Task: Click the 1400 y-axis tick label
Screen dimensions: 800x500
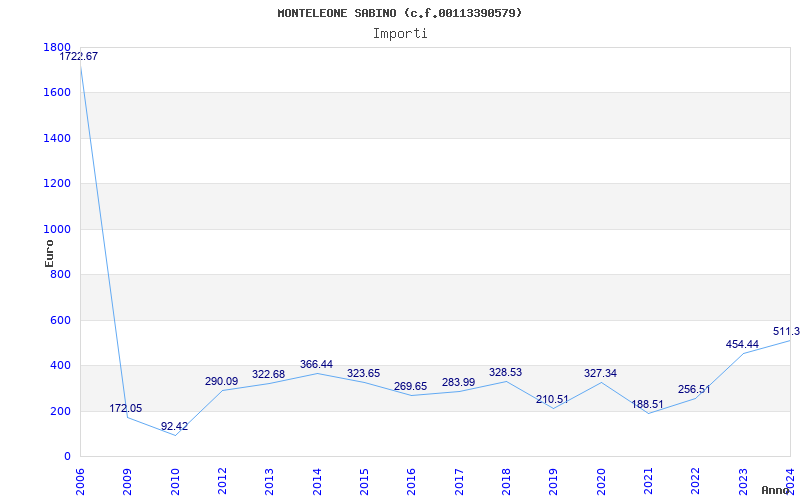Action: [57, 138]
